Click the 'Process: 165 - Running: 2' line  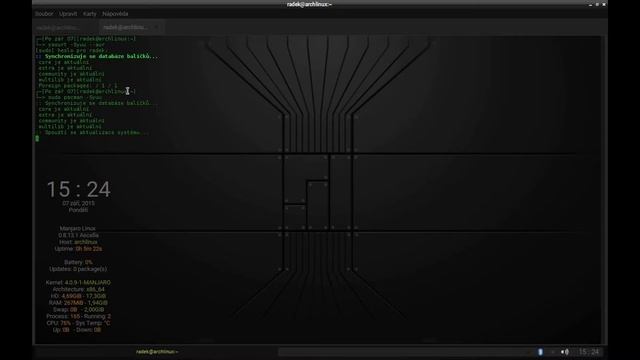78,316
